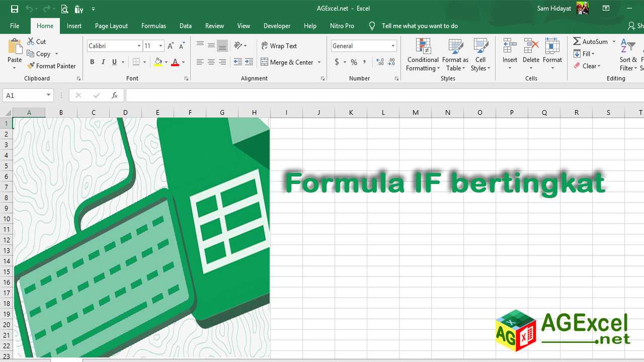644x362 pixels.
Task: Align text to the right
Action: coord(222,62)
